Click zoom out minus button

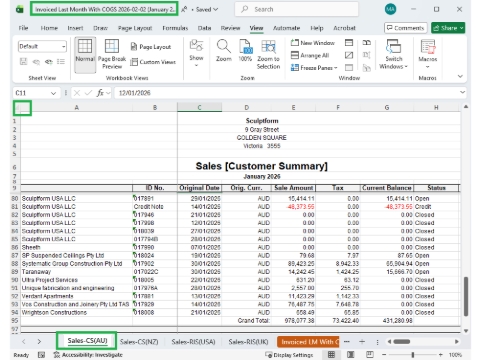384,355
